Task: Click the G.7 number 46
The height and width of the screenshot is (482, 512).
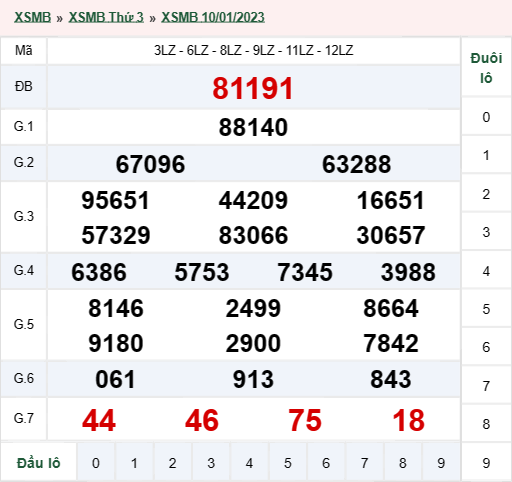Action: point(202,420)
